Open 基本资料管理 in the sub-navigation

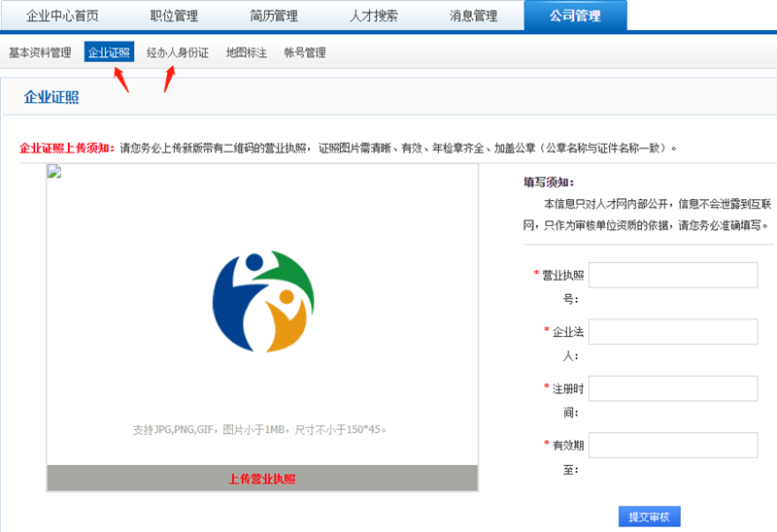pos(40,52)
